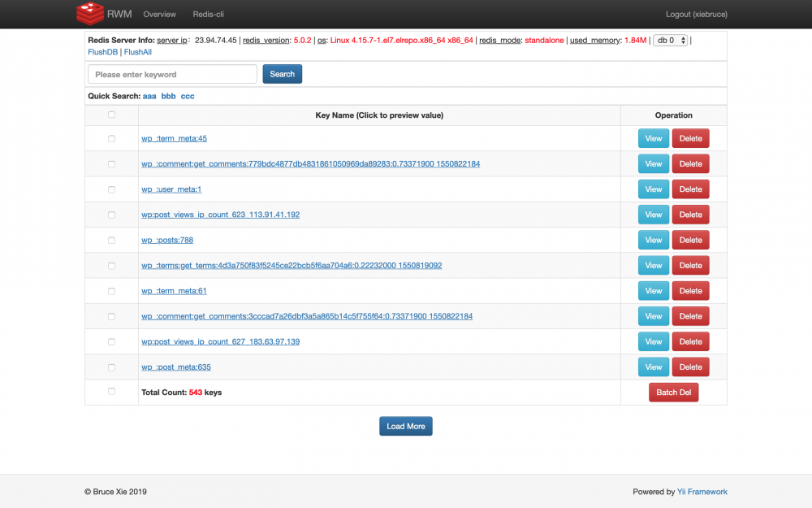Toggle the select-all checkbox in table header

pos(111,115)
